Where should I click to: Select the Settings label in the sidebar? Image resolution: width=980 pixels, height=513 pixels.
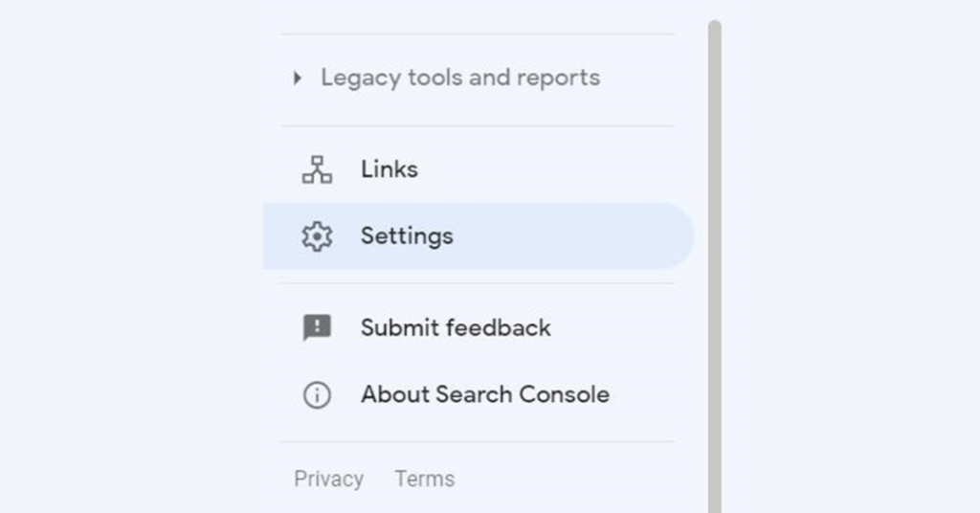(x=407, y=236)
